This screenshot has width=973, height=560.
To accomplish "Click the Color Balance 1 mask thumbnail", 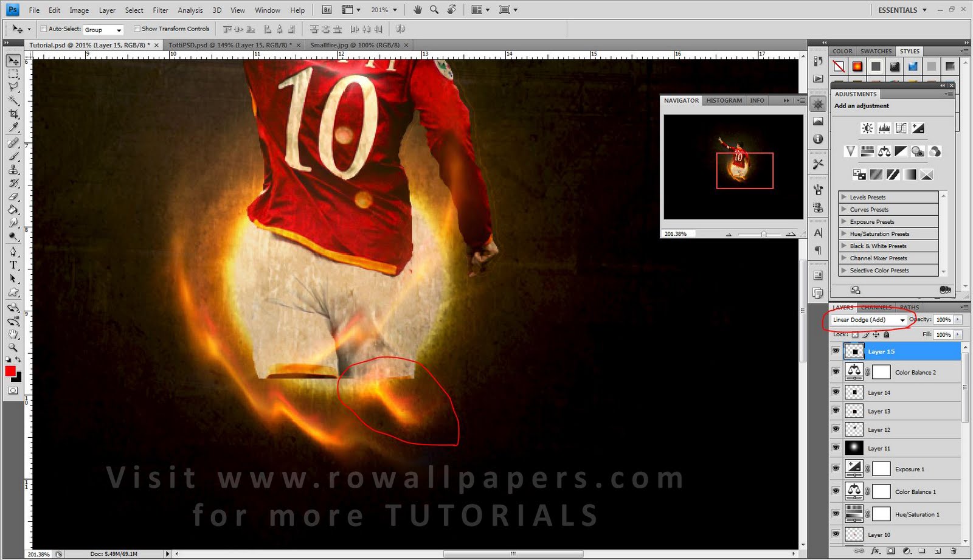I will tap(881, 491).
